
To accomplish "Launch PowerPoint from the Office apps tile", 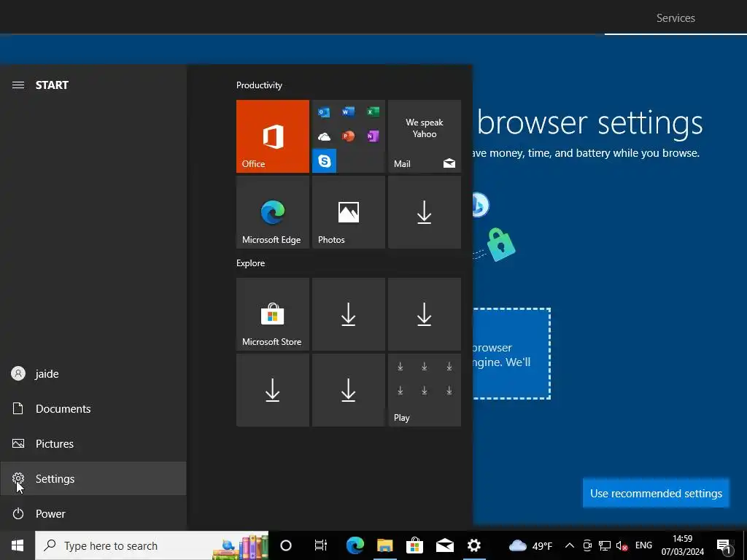I will 348,136.
